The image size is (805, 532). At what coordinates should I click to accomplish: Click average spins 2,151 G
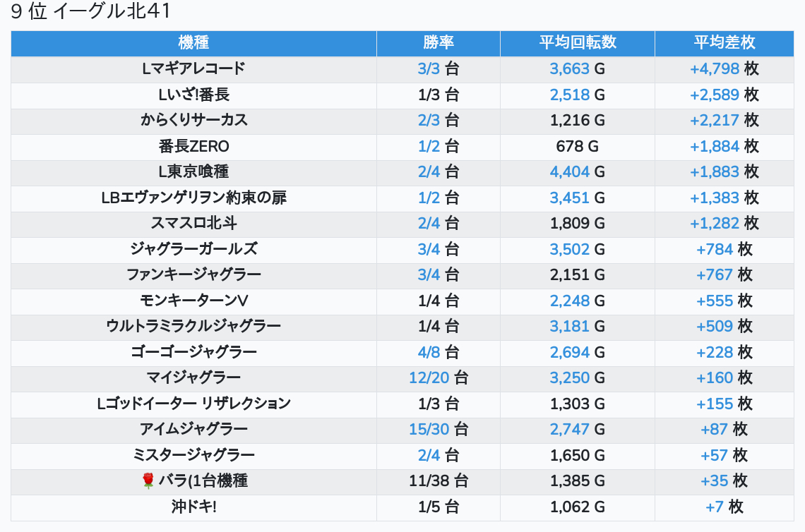click(x=578, y=274)
